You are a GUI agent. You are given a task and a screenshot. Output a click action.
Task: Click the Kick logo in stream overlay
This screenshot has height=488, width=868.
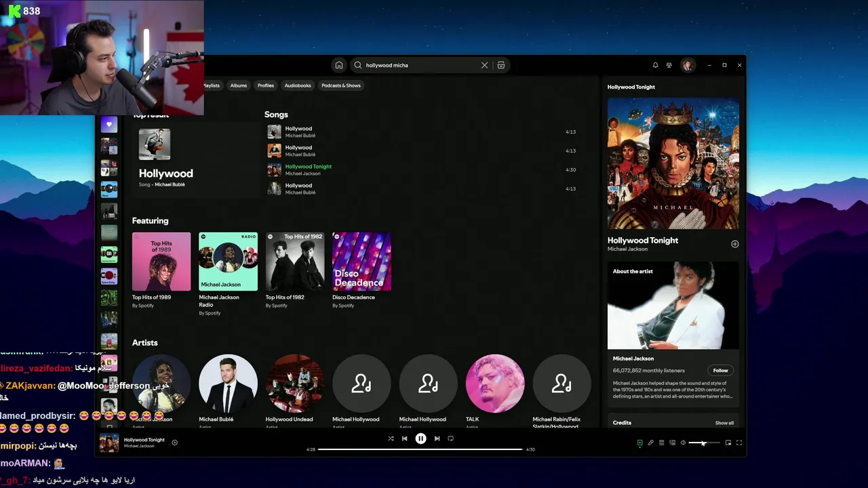click(x=14, y=12)
